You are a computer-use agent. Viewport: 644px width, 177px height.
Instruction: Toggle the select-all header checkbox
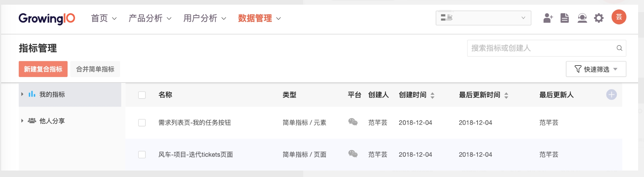[x=142, y=95]
